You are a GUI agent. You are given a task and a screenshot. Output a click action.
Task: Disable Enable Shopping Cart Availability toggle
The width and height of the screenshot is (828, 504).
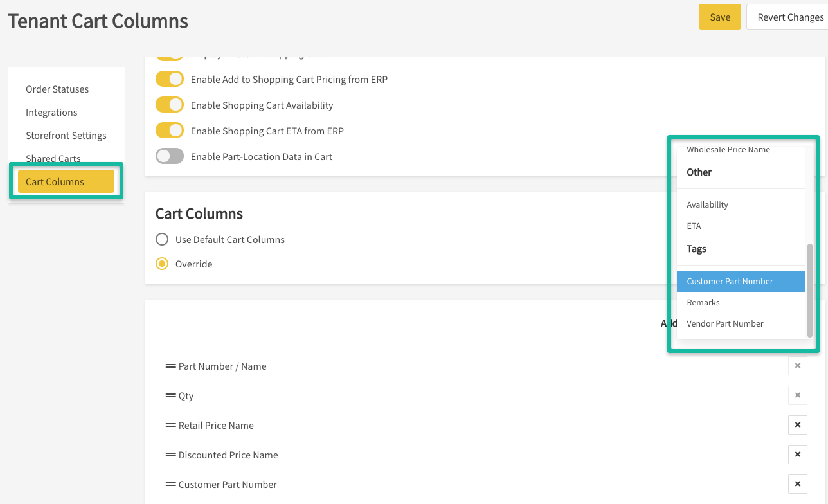click(170, 105)
